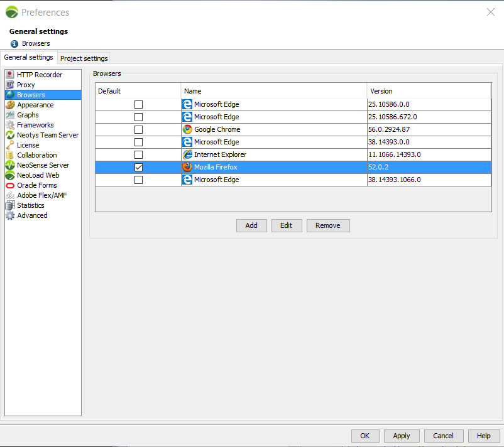Select the General settings tab
The width and height of the screenshot is (504, 447).
point(29,57)
